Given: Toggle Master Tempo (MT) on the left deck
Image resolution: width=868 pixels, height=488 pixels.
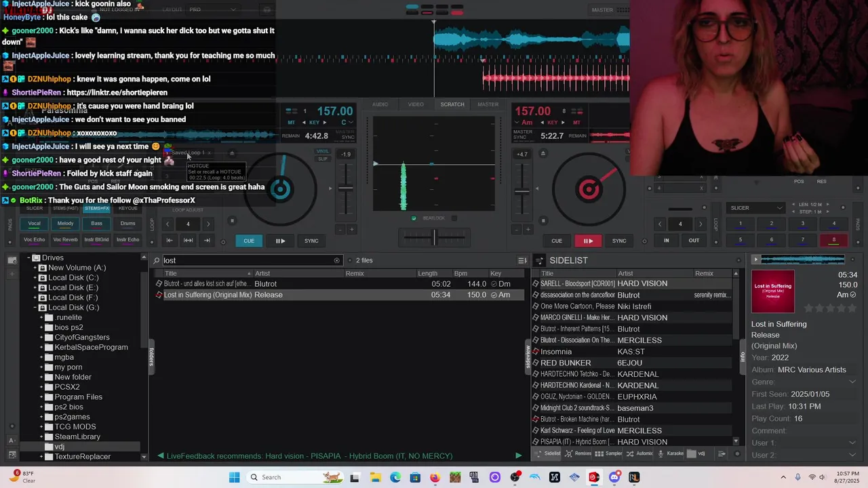Looking at the screenshot, I should (x=292, y=123).
